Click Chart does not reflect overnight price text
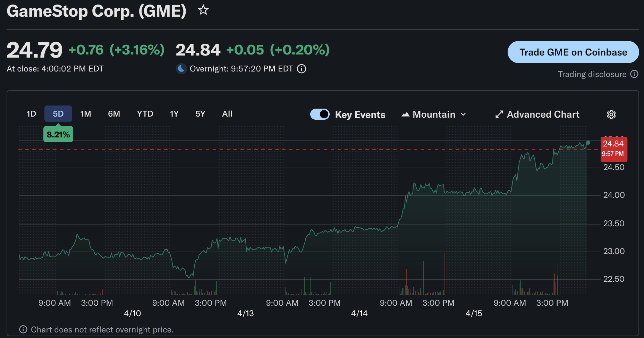The height and width of the screenshot is (338, 644). pyautogui.click(x=102, y=330)
